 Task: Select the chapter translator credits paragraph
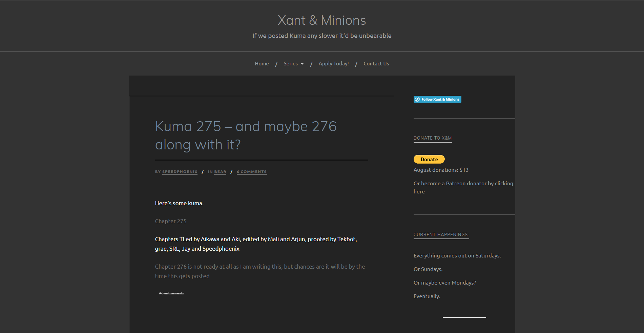[256, 244]
